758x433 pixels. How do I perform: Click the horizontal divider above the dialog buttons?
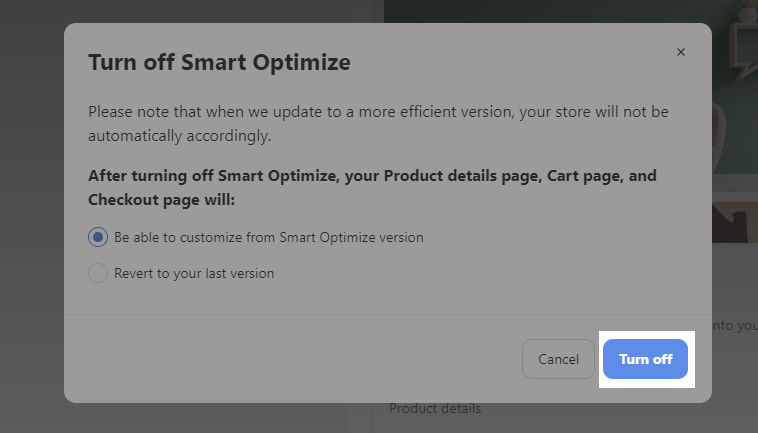[x=388, y=315]
